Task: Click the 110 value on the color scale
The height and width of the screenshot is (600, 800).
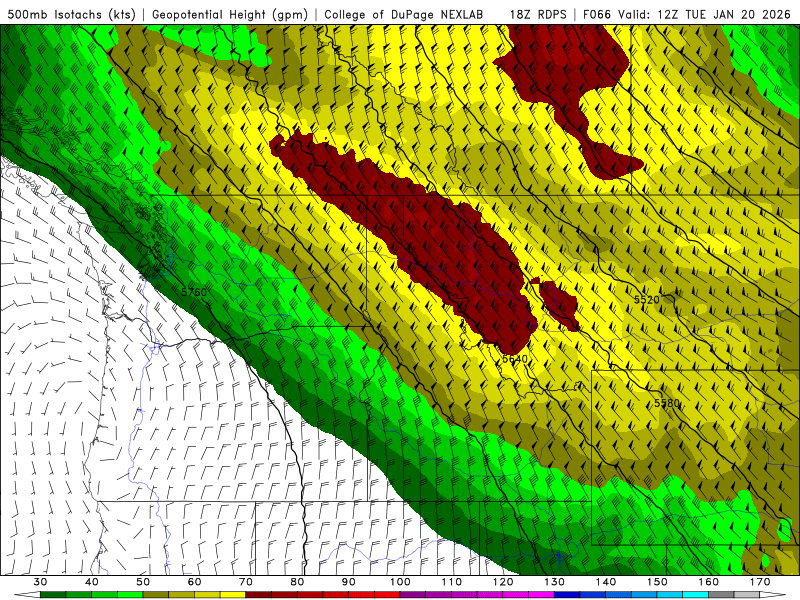Action: point(452,582)
